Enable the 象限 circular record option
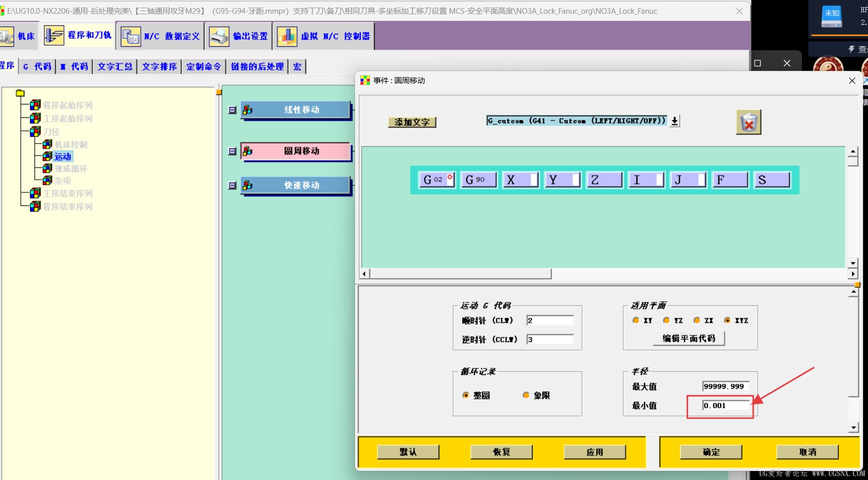The width and height of the screenshot is (868, 480). (x=527, y=395)
